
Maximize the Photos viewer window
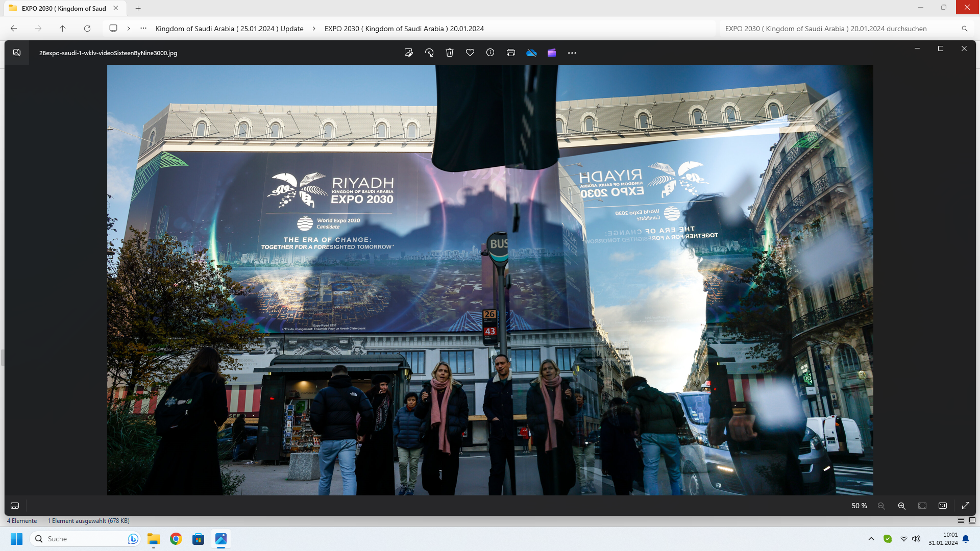tap(941, 48)
